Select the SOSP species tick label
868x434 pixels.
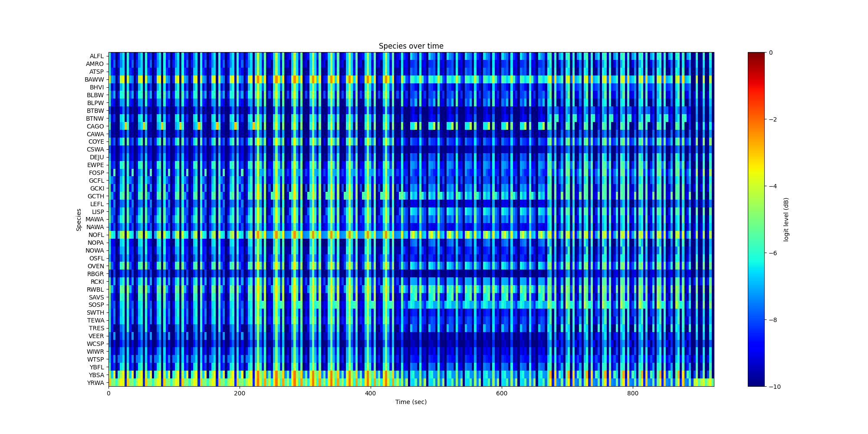tap(95, 305)
